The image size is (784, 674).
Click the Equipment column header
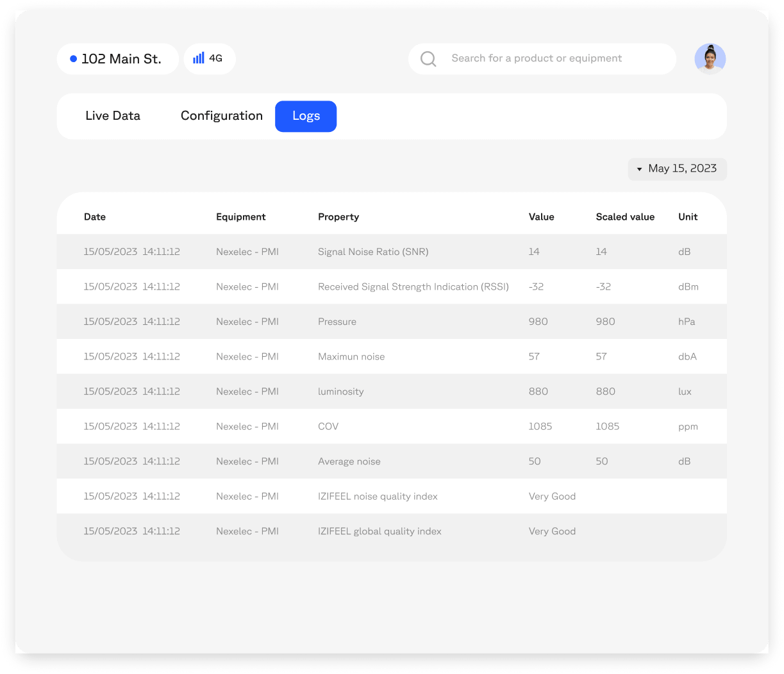coord(240,217)
